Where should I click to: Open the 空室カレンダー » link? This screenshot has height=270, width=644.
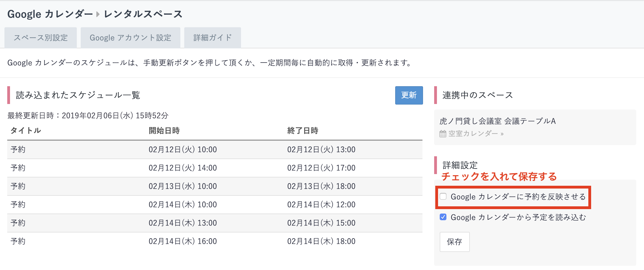click(x=476, y=134)
